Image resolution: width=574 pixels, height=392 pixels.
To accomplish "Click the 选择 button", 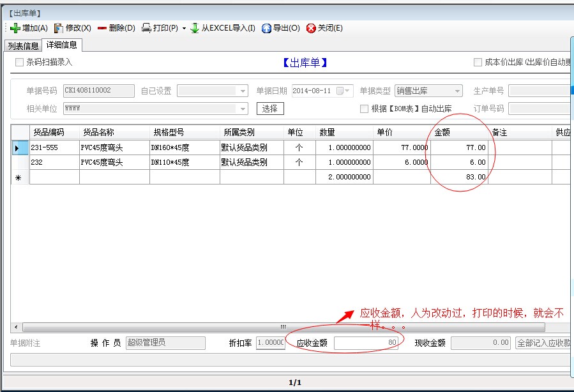I will pos(270,109).
